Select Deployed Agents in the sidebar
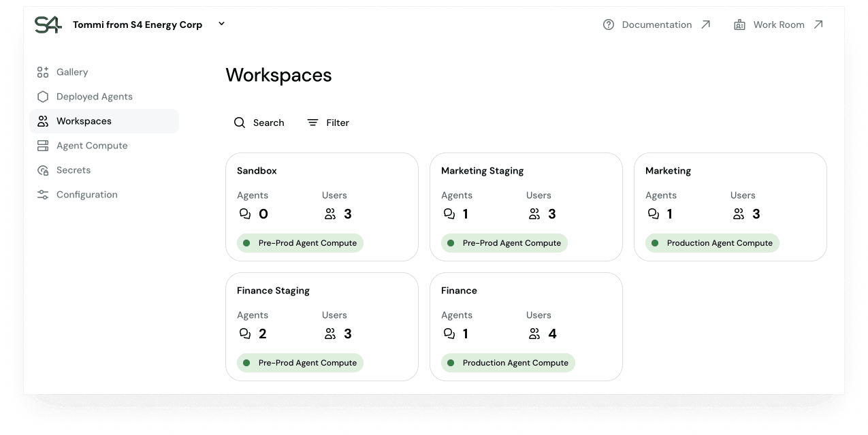Viewport: 868px width, 435px height. [94, 97]
